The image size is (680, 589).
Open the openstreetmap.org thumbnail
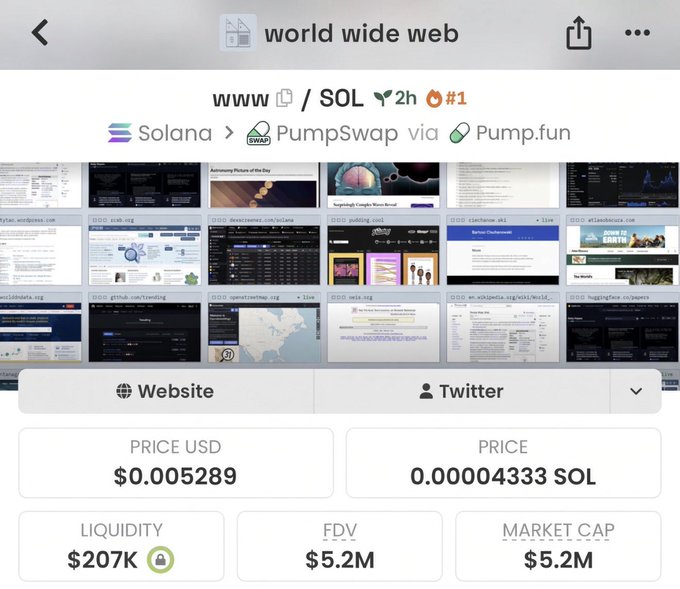coord(264,327)
